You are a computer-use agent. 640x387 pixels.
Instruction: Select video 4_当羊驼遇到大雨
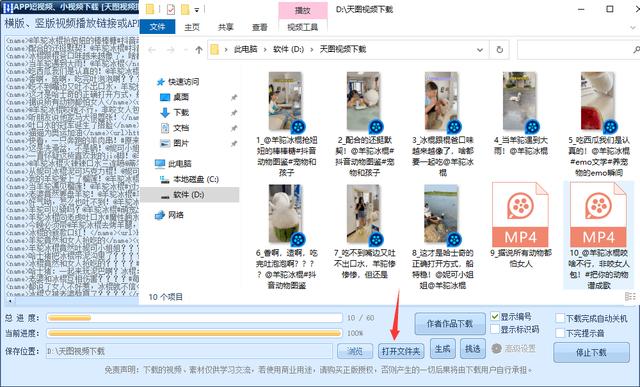(x=520, y=113)
